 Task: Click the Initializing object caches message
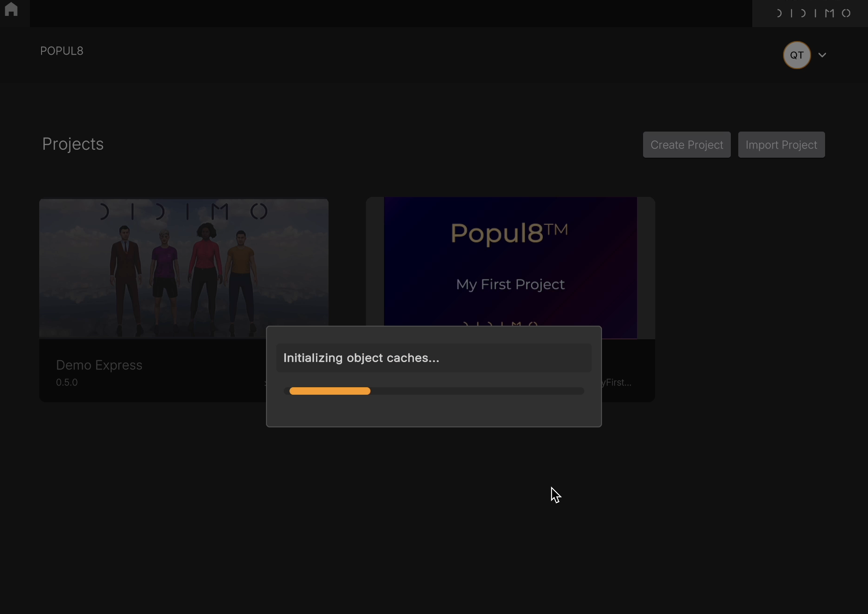pos(361,358)
